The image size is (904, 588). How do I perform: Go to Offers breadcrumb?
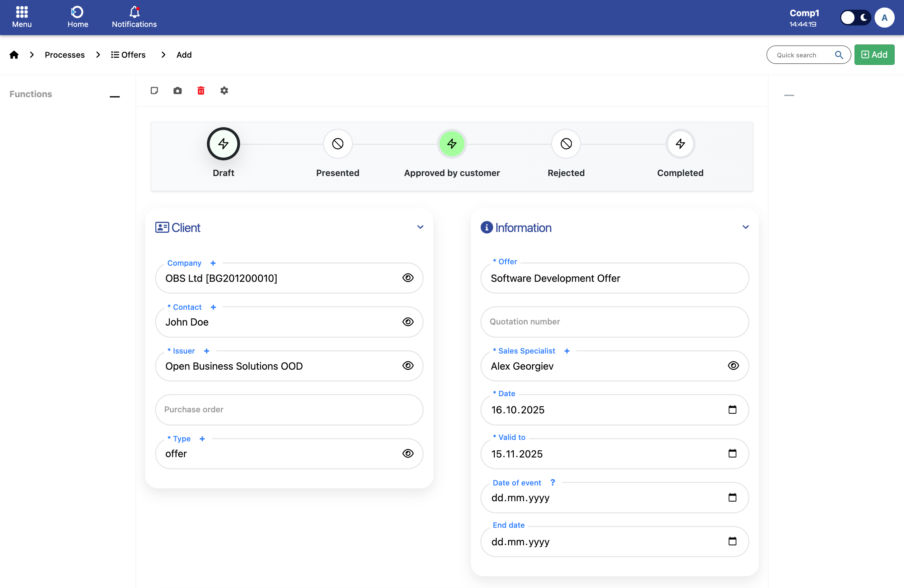[128, 55]
